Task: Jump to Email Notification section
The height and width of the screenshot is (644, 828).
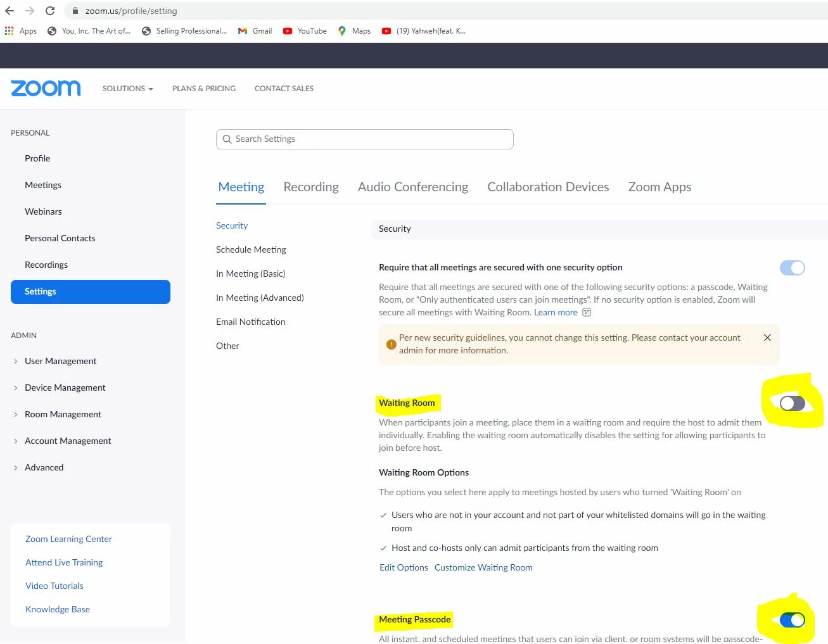Action: pos(251,322)
